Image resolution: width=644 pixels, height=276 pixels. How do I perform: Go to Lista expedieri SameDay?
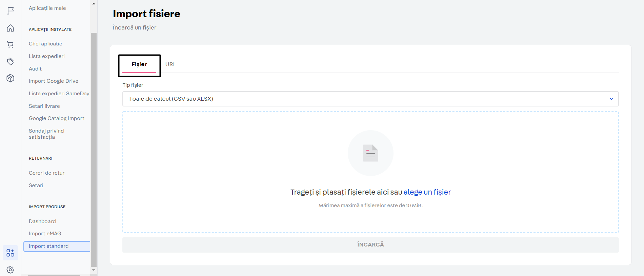[x=59, y=94]
